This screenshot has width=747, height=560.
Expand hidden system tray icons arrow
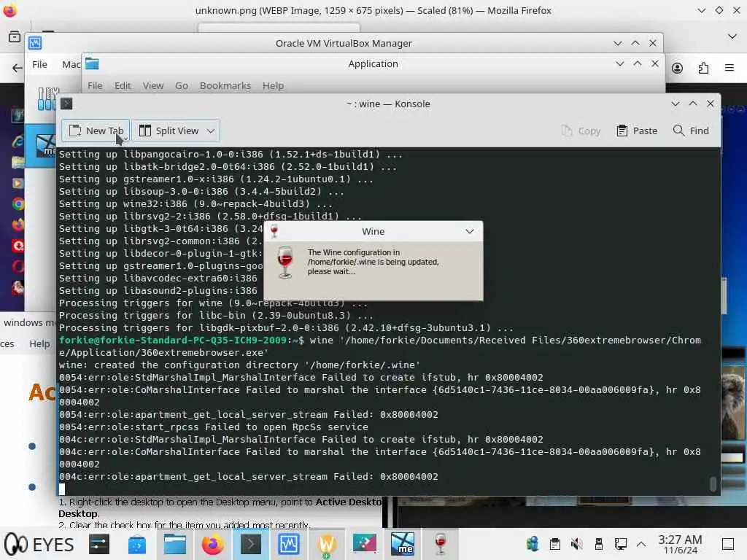[641, 544]
